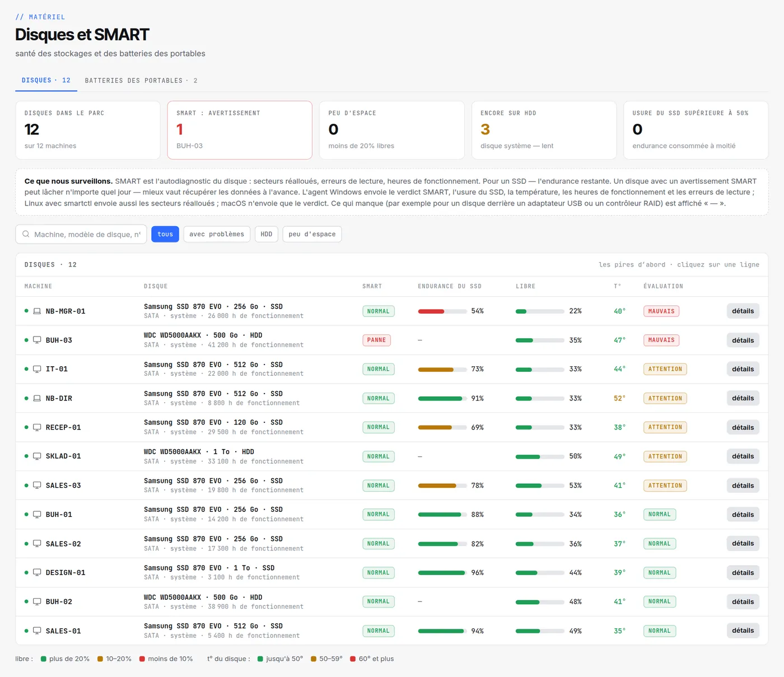Switch to the Disques tab
This screenshot has width=784, height=677.
[46, 81]
